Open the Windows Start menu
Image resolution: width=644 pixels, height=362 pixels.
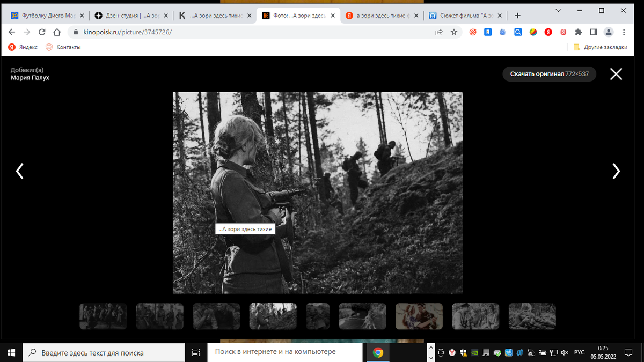(11, 352)
